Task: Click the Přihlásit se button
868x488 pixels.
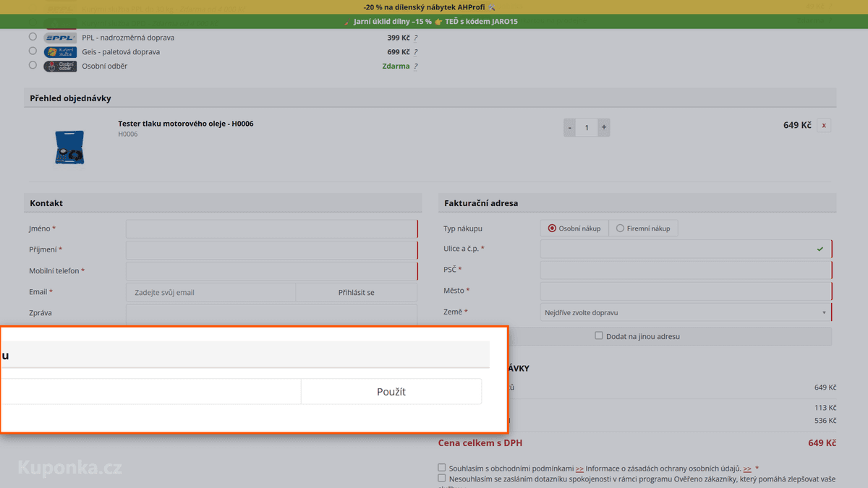Action: point(357,293)
